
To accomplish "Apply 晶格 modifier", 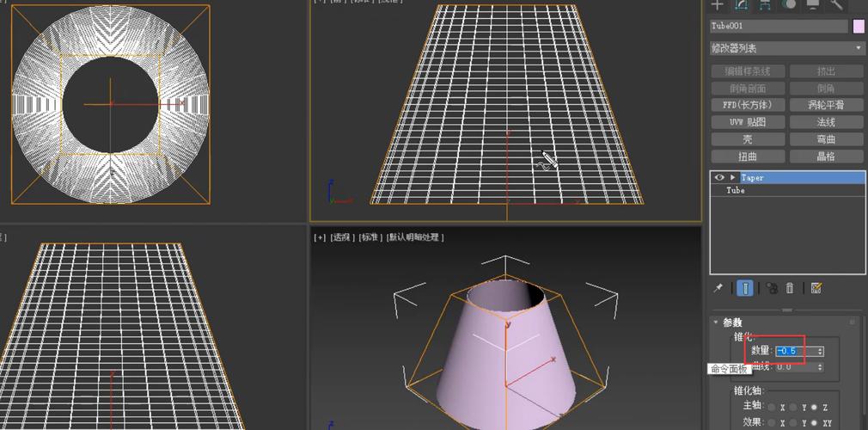I will 826,157.
